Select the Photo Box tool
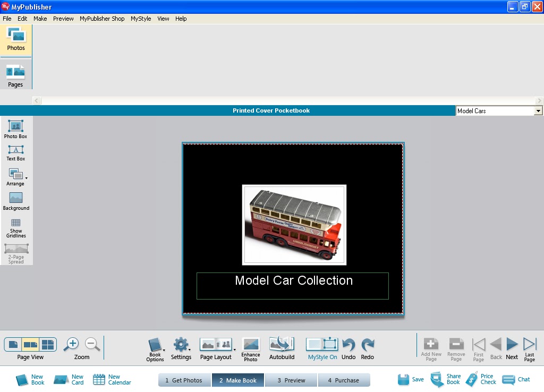 [15, 130]
